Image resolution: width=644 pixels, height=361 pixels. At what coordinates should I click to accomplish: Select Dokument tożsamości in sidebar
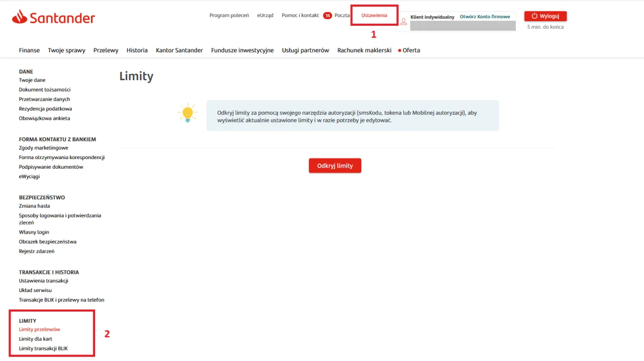tap(45, 90)
